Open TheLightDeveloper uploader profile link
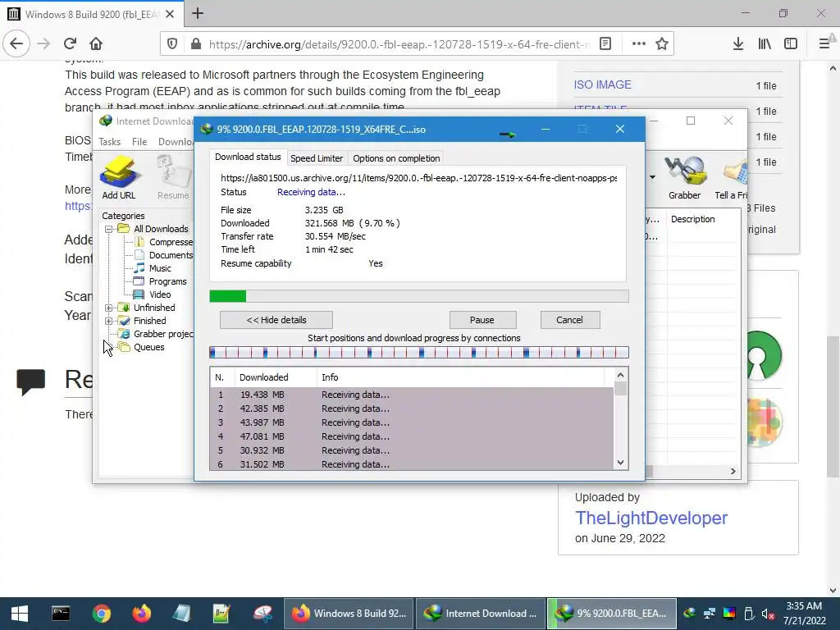Viewport: 840px width, 630px height. tap(651, 518)
